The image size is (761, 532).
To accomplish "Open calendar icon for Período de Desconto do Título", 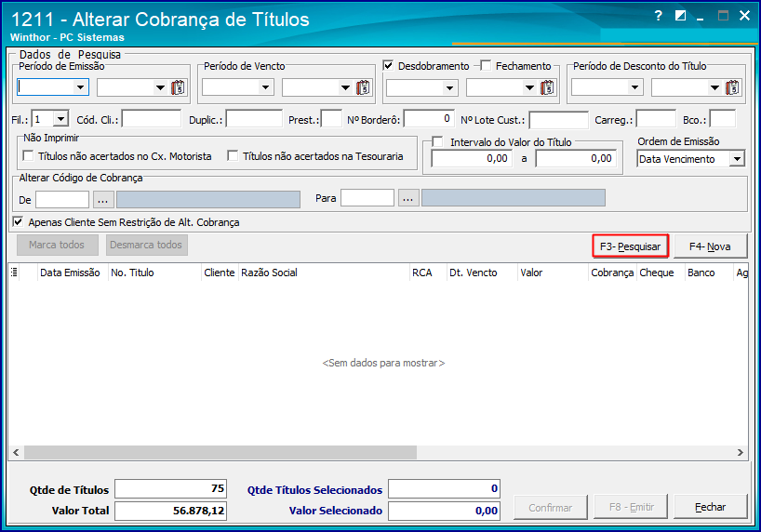I will [x=732, y=87].
